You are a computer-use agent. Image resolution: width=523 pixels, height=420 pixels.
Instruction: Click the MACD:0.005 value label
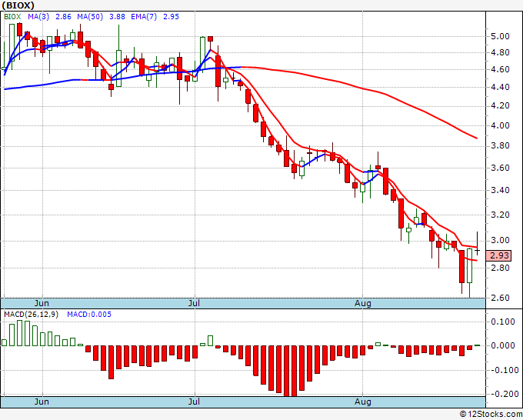(x=89, y=315)
